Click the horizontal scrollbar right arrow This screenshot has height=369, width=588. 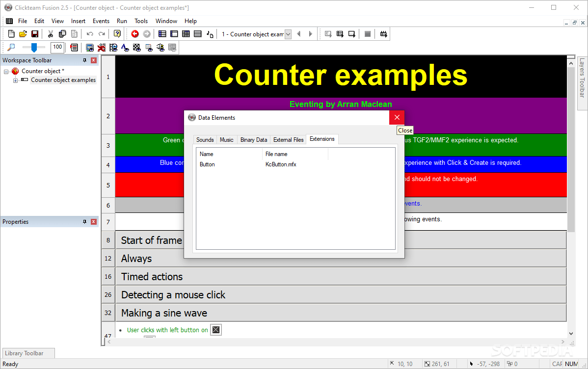[563, 342]
